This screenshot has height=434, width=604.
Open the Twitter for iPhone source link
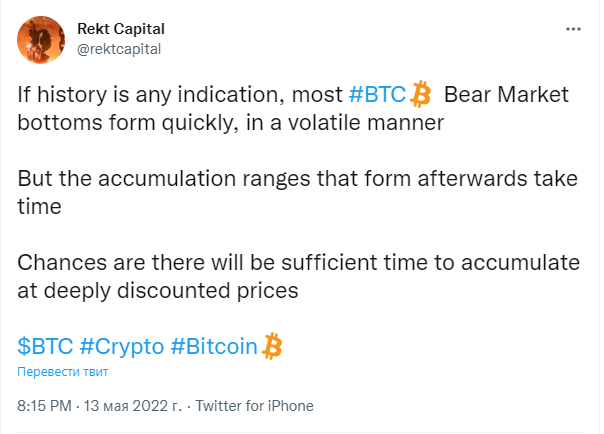click(255, 406)
